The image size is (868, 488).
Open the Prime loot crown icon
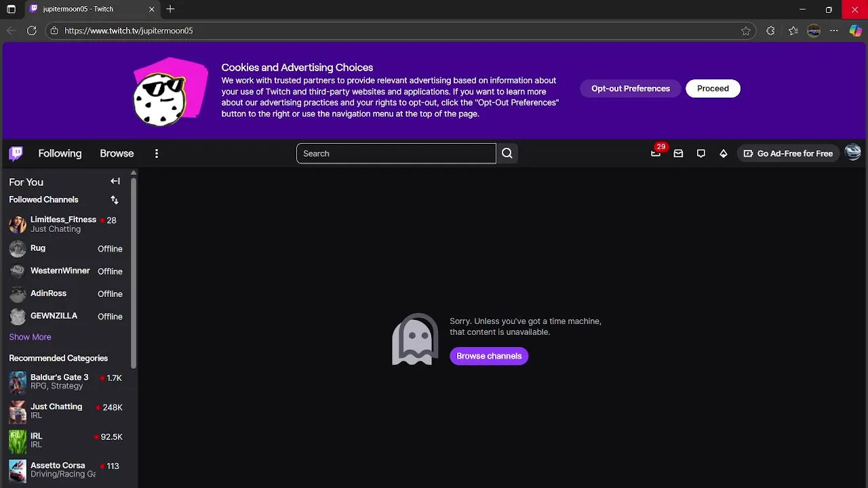click(x=656, y=153)
